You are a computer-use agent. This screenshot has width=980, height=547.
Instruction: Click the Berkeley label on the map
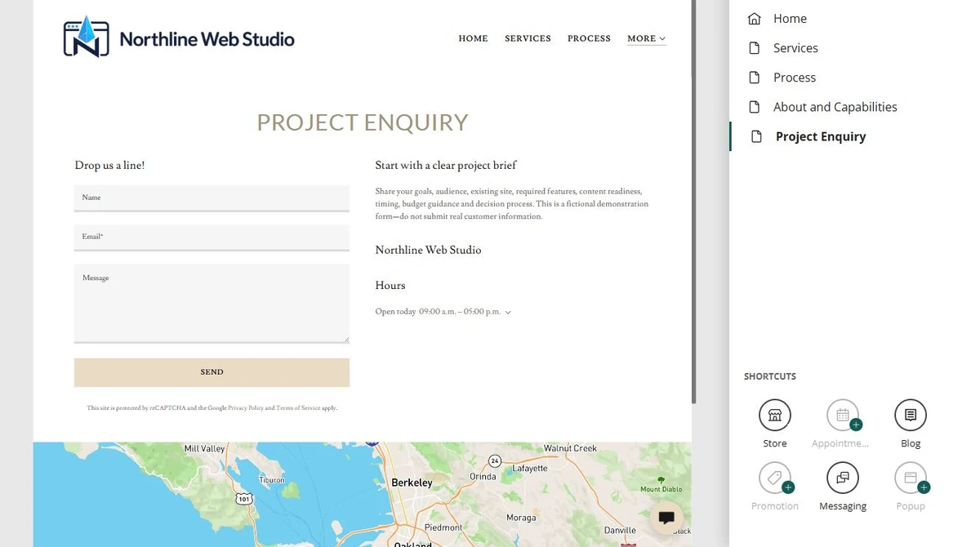(x=412, y=483)
